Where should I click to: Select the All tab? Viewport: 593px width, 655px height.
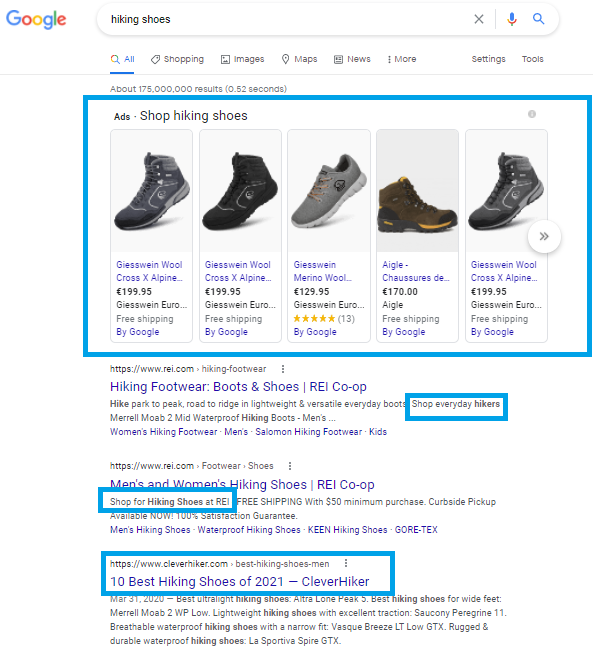(x=122, y=59)
